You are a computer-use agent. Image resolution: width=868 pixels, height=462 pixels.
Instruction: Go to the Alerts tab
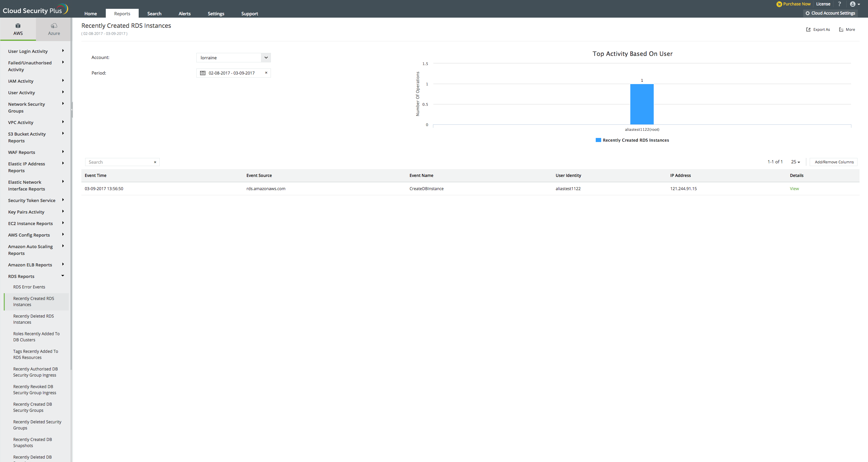(184, 14)
